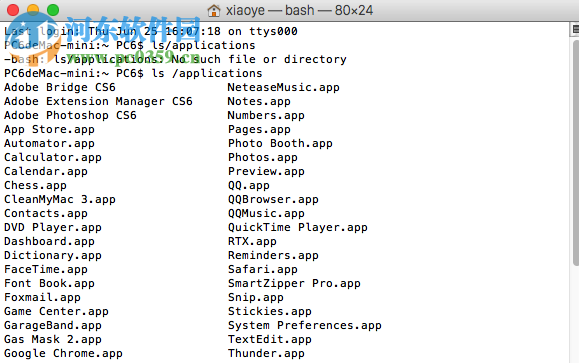Click the CleanMyMac 3.app listing
This screenshot has height=363, width=579.
pos(60,199)
